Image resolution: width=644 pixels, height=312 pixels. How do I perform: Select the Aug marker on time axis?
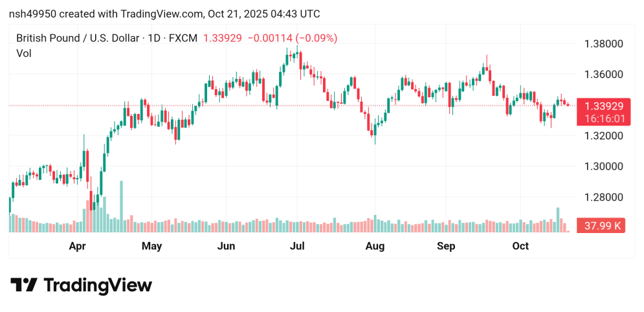[x=375, y=246]
